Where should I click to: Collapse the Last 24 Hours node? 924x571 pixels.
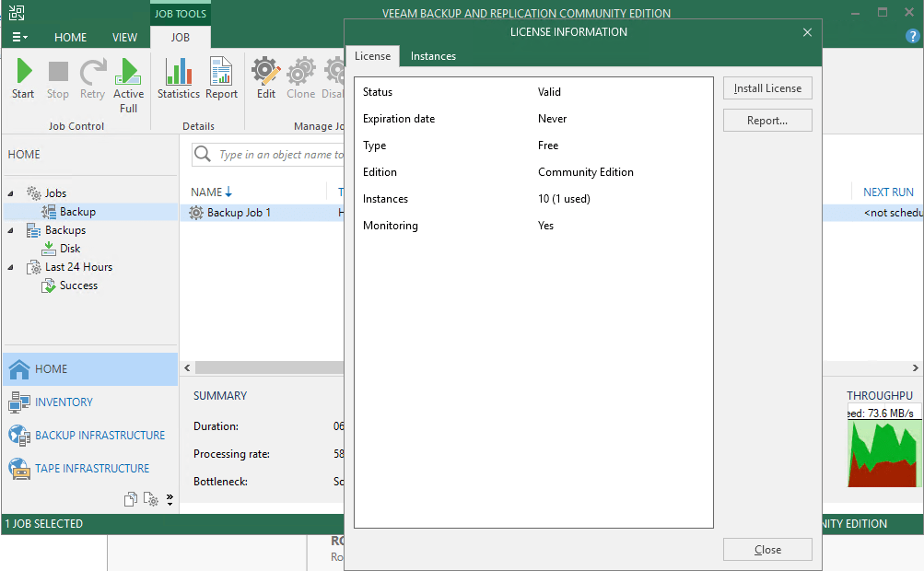coord(11,267)
